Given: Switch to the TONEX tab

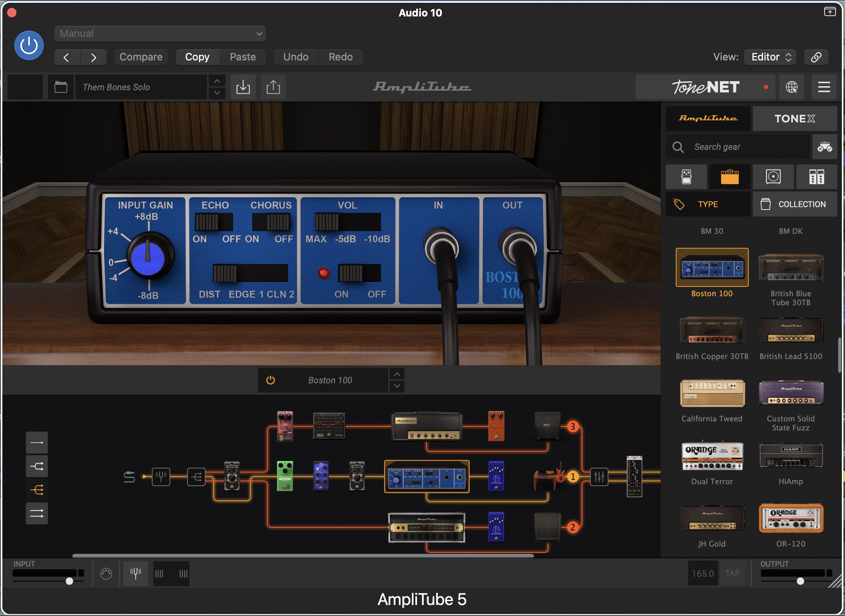Looking at the screenshot, I should (794, 118).
